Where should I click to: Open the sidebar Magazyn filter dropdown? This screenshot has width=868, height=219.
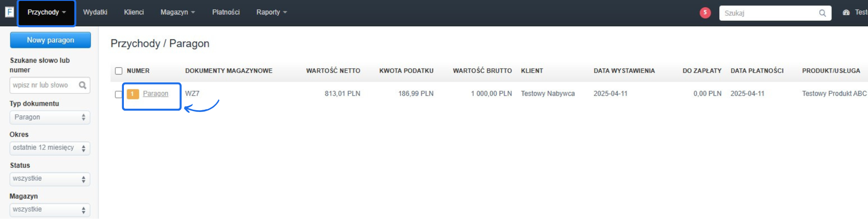point(50,210)
